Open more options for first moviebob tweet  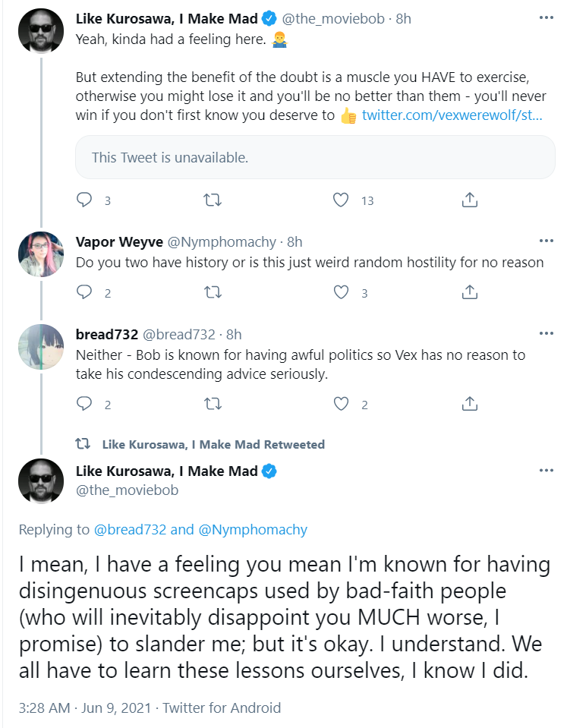click(546, 18)
